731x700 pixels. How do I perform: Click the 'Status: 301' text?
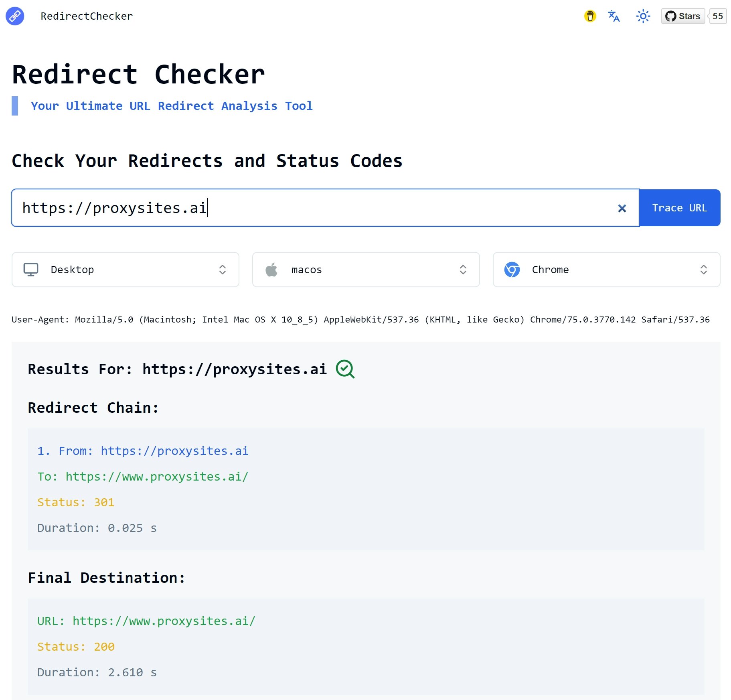(x=76, y=502)
